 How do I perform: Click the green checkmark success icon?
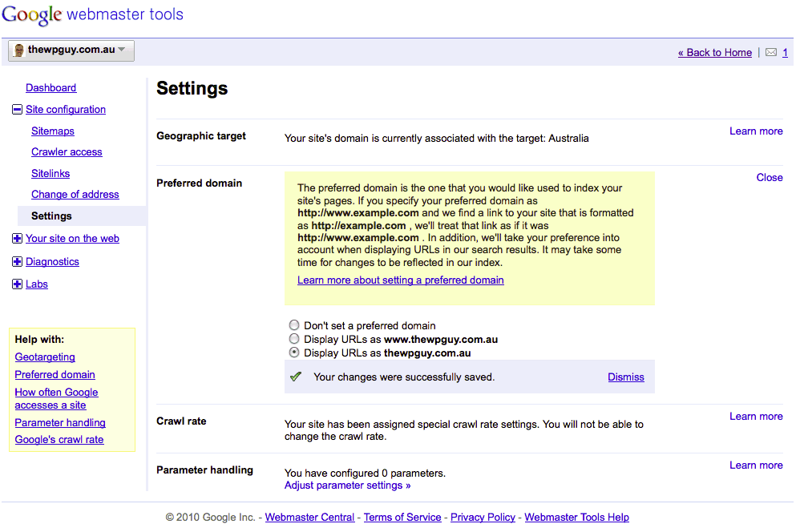[296, 377]
